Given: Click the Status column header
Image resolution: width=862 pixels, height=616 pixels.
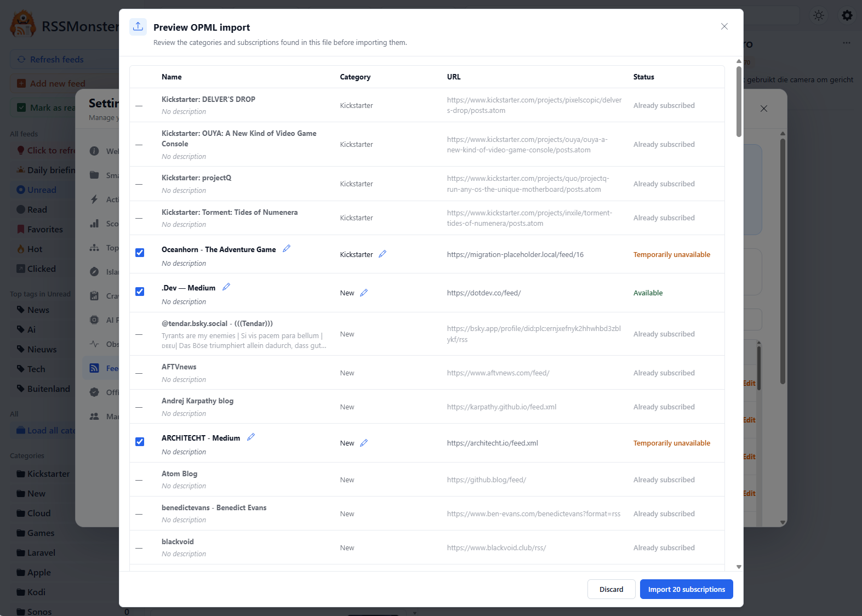Looking at the screenshot, I should tap(644, 77).
